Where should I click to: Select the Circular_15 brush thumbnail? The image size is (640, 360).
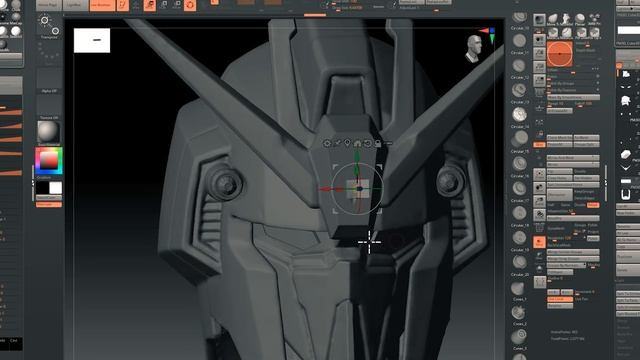pos(520,139)
